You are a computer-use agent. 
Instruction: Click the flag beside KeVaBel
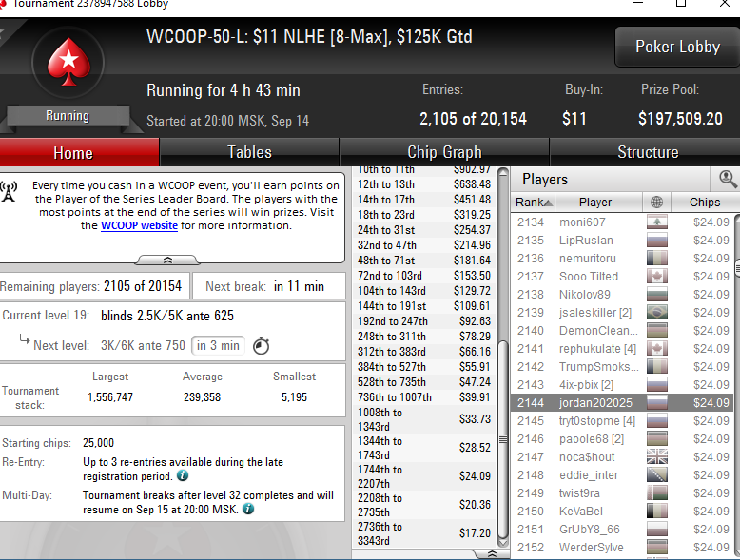coord(657,511)
